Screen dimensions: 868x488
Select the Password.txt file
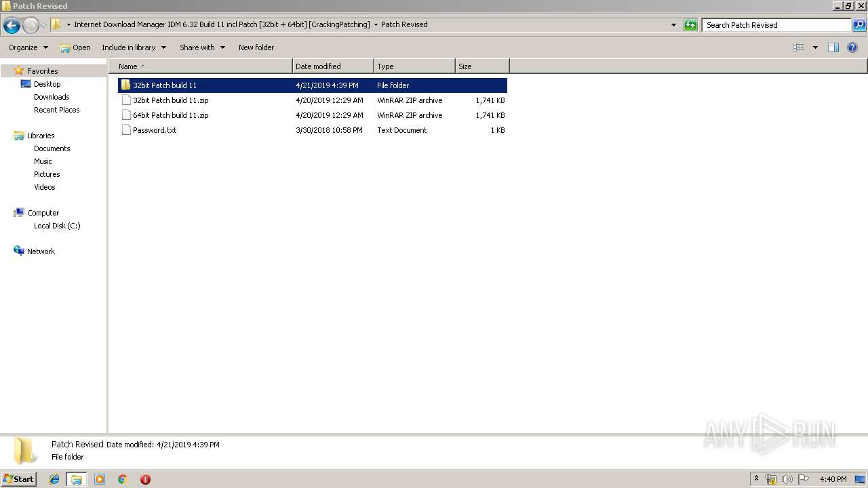[312, 130]
